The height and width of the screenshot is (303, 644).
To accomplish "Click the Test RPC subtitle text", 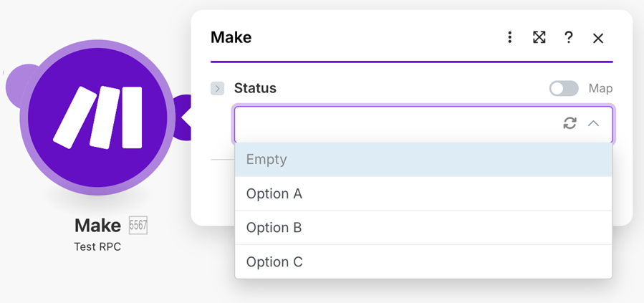I will pyautogui.click(x=97, y=246).
